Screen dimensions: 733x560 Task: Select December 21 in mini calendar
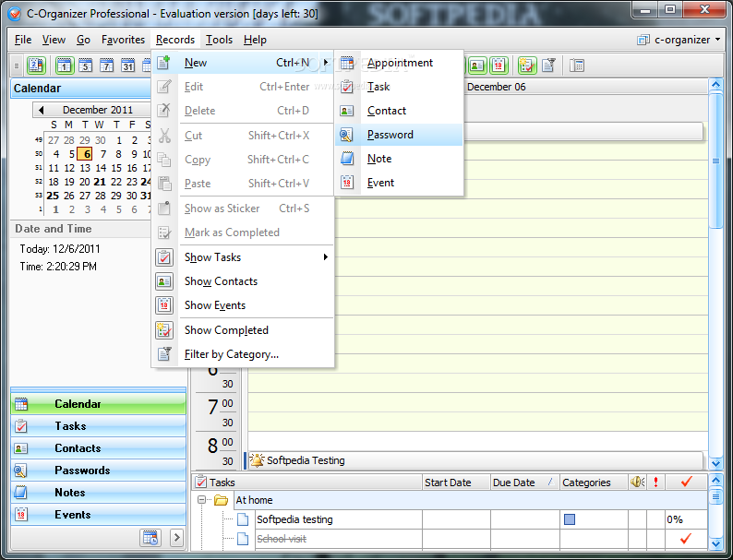[100, 182]
